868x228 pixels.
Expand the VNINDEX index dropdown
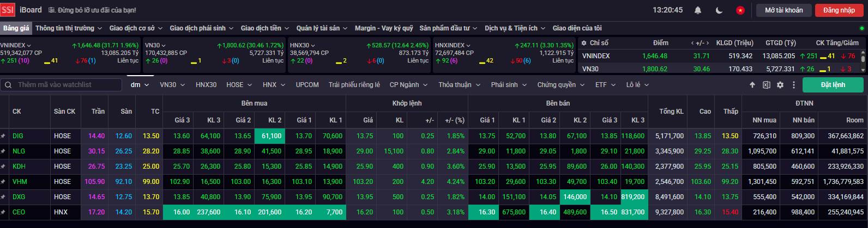click(x=29, y=45)
